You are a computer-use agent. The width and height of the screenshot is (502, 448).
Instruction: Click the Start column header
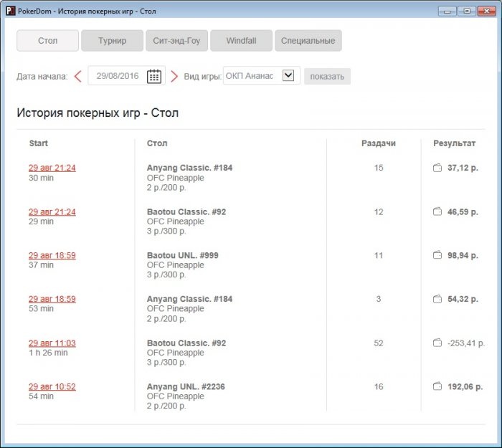click(x=39, y=143)
